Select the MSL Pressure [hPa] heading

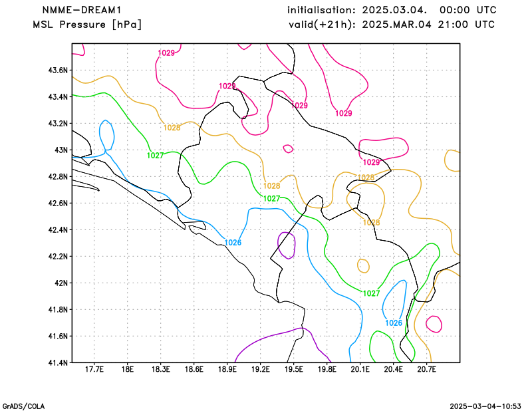(87, 25)
